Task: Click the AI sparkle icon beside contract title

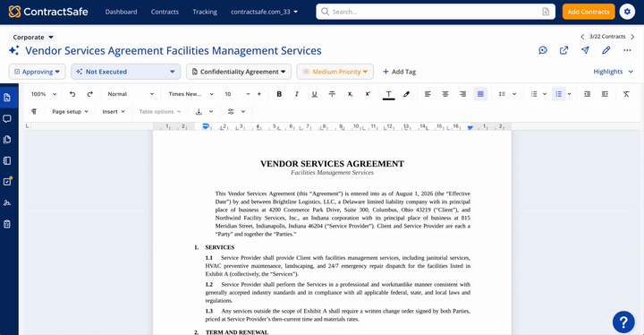Action: point(14,50)
